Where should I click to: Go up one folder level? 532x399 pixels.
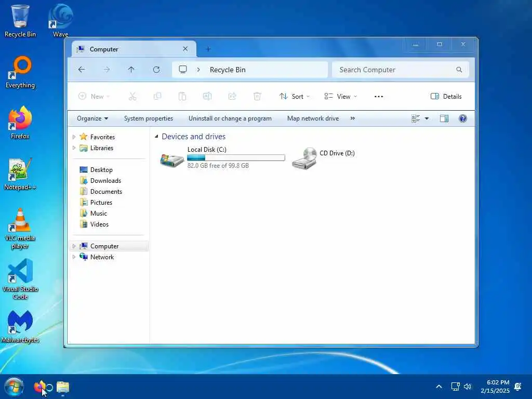point(131,70)
